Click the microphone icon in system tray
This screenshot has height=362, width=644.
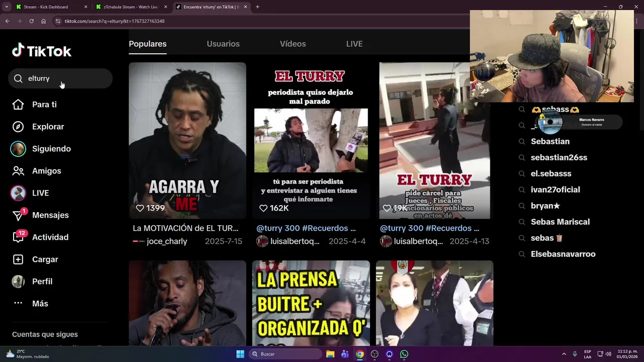(575, 354)
